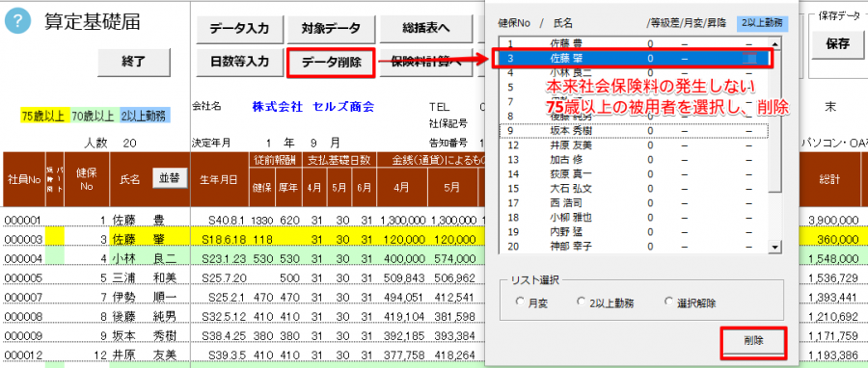Go to 総括表へ
Screen dimensions: 868x368
pyautogui.click(x=425, y=29)
